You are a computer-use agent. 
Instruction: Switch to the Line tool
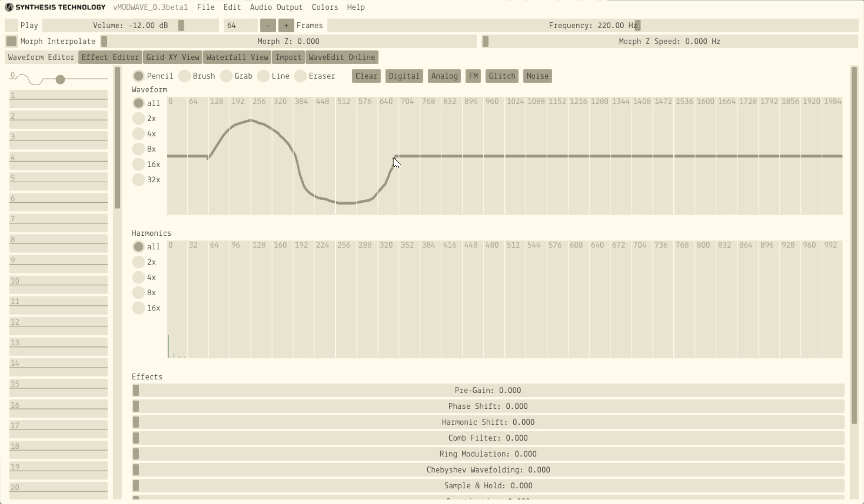(x=263, y=76)
